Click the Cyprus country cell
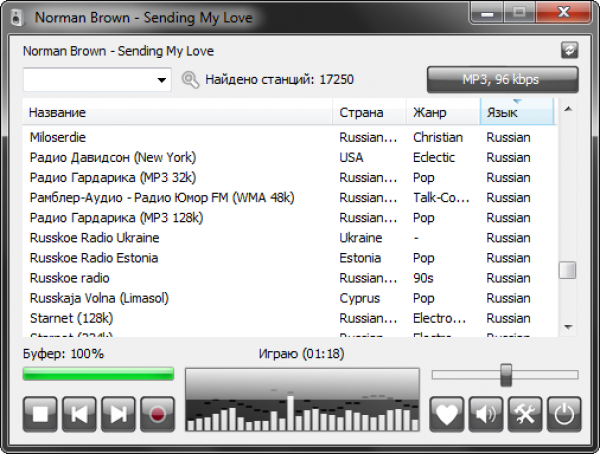 [360, 299]
